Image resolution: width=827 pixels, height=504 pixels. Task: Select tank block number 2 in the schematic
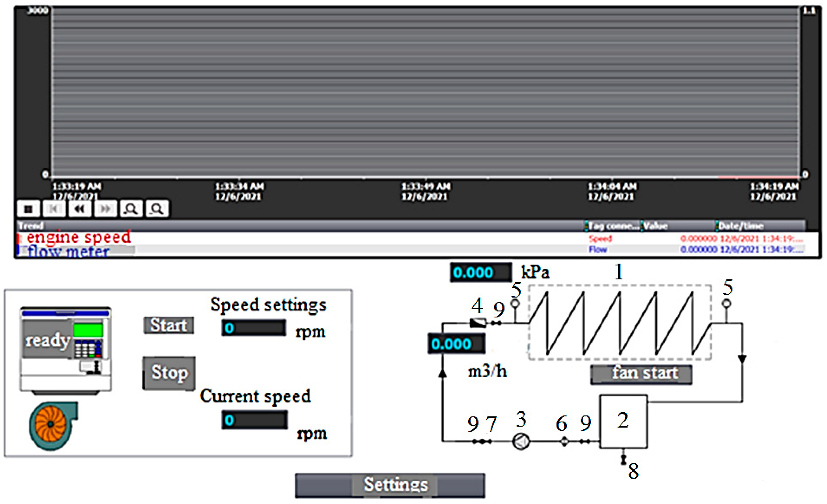click(623, 421)
